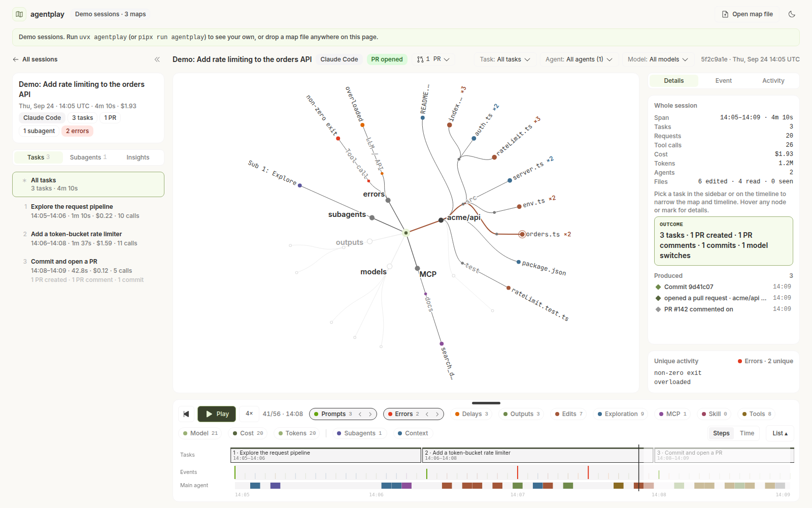Toggle the Skill filter chip
Image resolution: width=812 pixels, height=508 pixels.
click(x=714, y=414)
